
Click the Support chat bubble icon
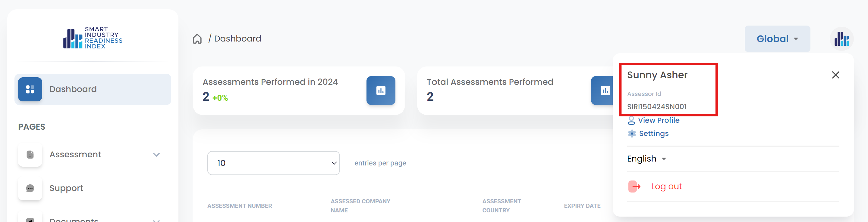point(30,188)
